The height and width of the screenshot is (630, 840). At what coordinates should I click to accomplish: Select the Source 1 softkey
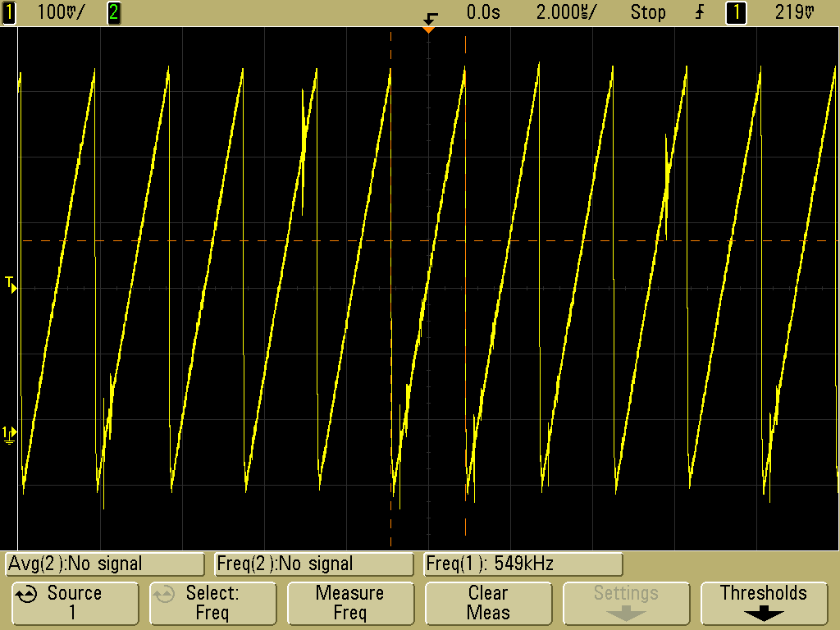click(75, 603)
